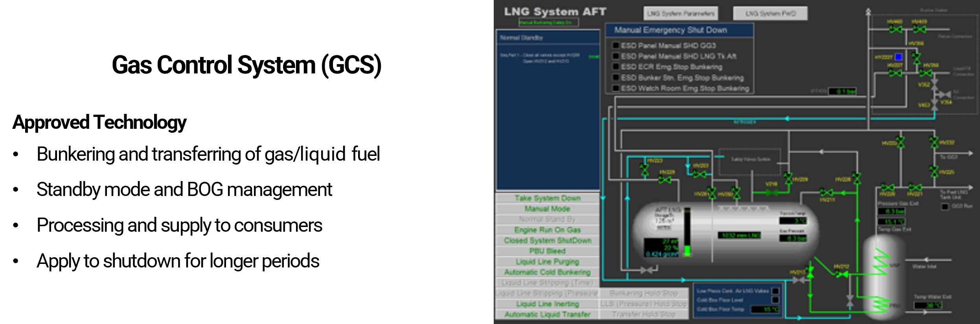Click valve HV212 near the vaporizer
This screenshot has width=980, height=324.
pos(841,274)
